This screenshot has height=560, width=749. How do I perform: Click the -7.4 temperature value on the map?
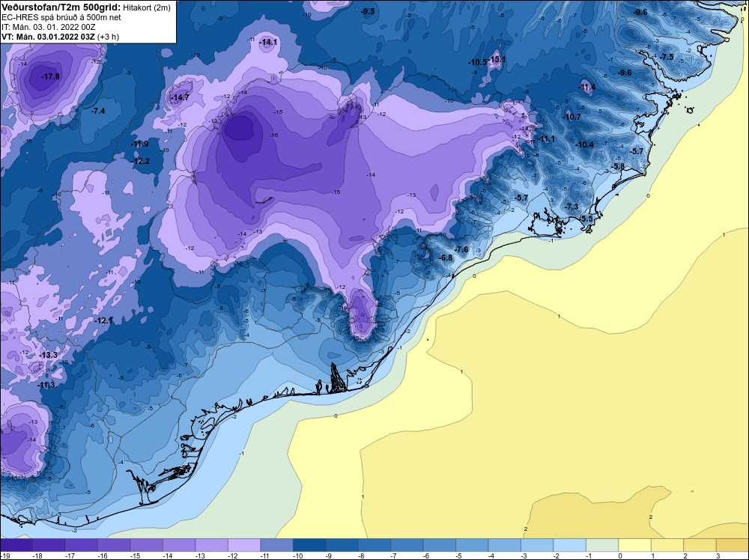[98, 111]
